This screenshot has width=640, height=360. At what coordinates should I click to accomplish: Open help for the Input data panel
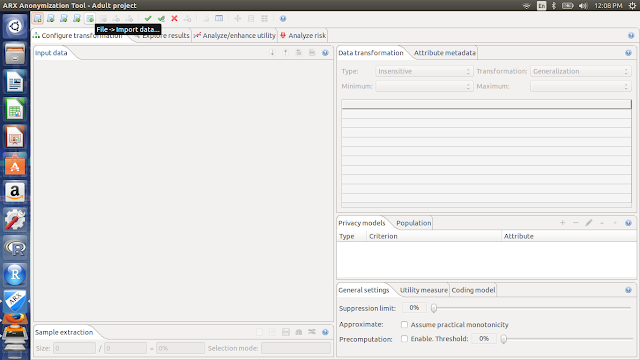tap(325, 53)
